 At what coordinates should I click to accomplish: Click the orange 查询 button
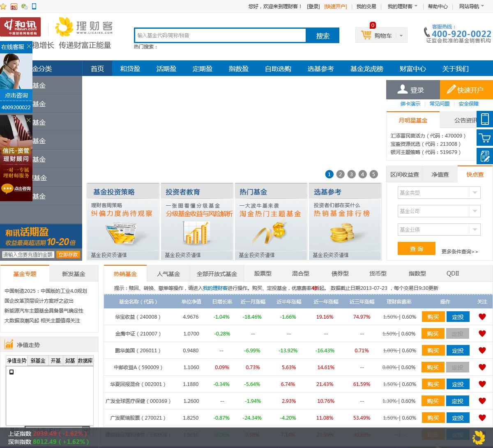[417, 248]
